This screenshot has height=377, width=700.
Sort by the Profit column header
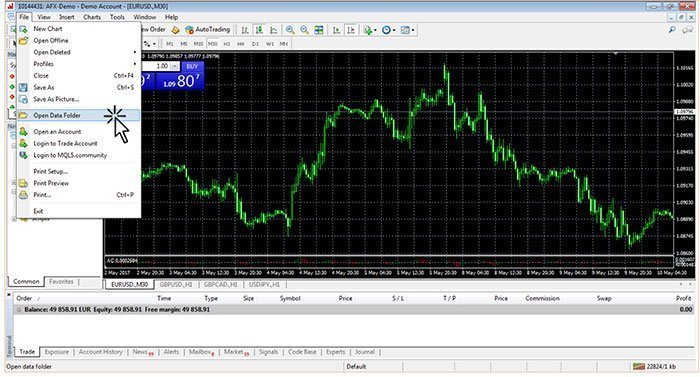coord(683,298)
